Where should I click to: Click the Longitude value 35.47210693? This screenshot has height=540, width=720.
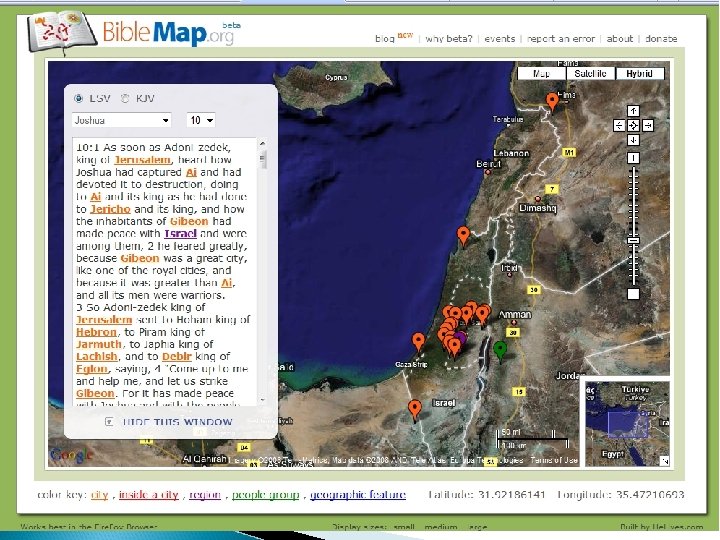(650, 495)
